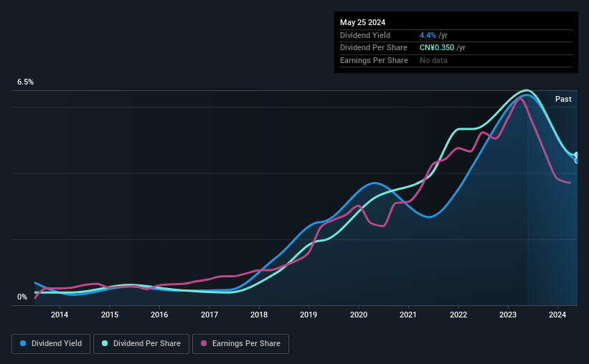
Task: Click the 4.4% dividend yield value
Action: (428, 35)
